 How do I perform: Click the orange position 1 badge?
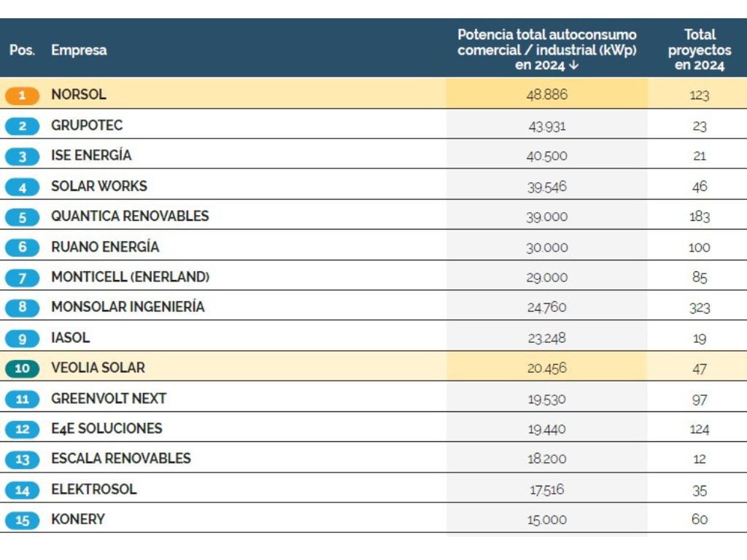[x=23, y=96]
